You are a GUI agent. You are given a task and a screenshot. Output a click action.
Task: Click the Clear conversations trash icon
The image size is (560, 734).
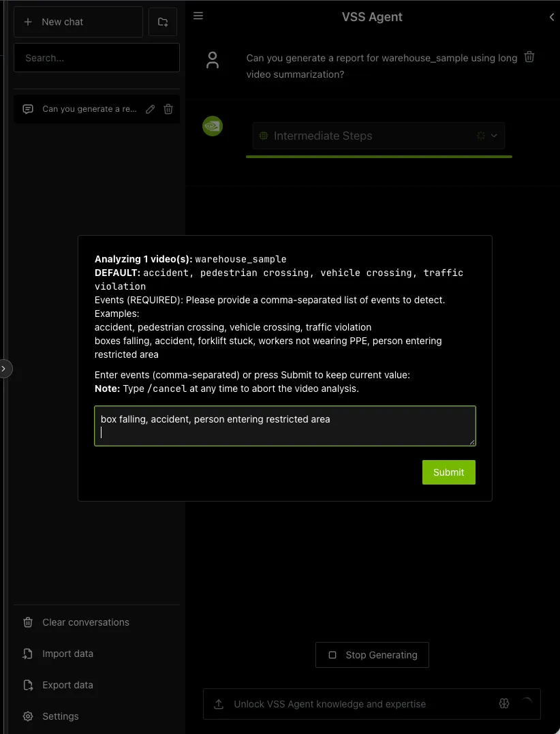28,623
